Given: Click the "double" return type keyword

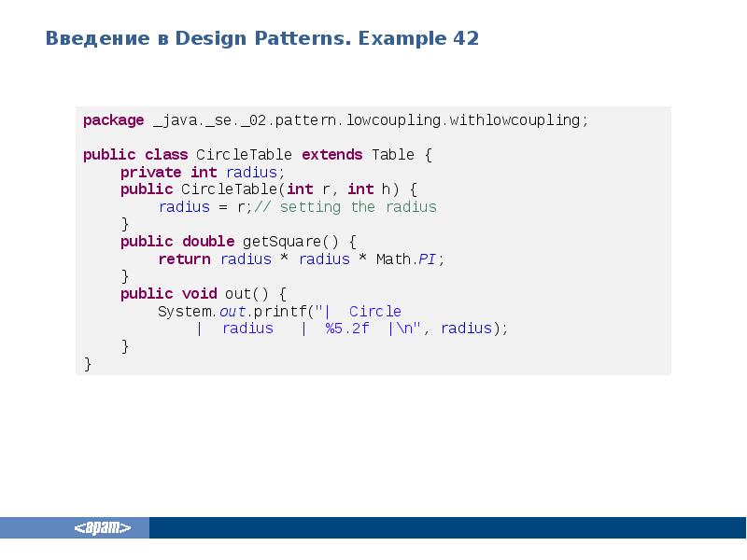Looking at the screenshot, I should (x=208, y=242).
